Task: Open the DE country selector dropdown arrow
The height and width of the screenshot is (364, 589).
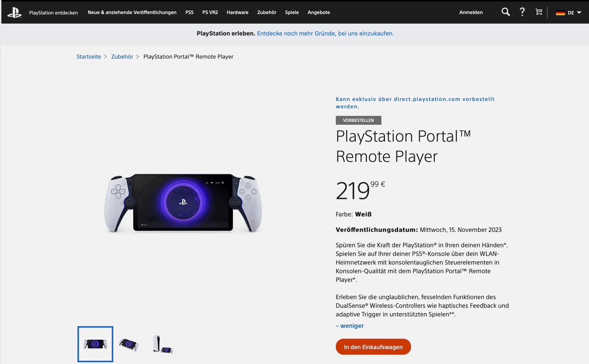Action: [579, 13]
